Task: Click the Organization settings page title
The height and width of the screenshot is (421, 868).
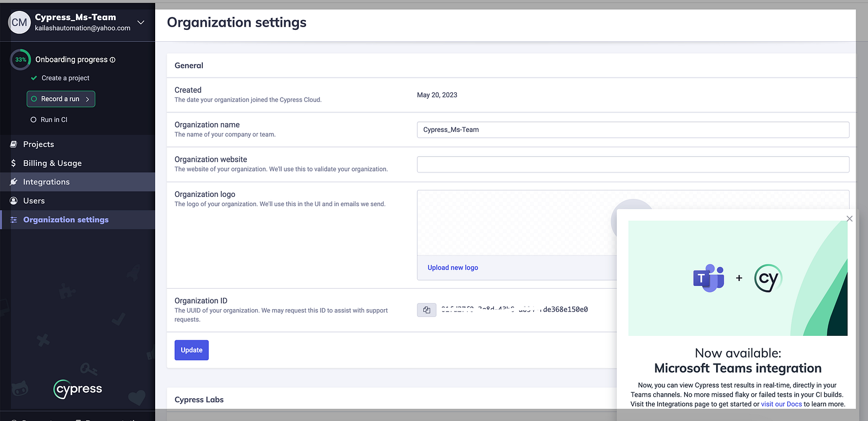Action: [x=237, y=22]
